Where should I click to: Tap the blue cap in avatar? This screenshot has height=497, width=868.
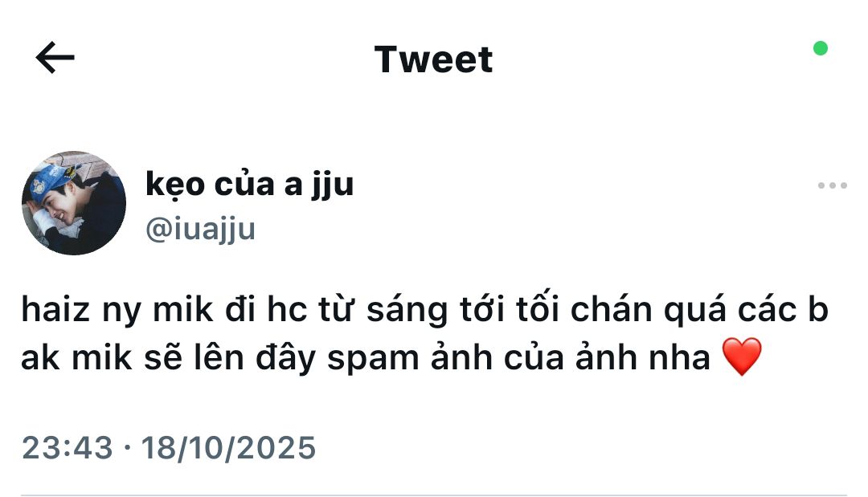pyautogui.click(x=54, y=180)
